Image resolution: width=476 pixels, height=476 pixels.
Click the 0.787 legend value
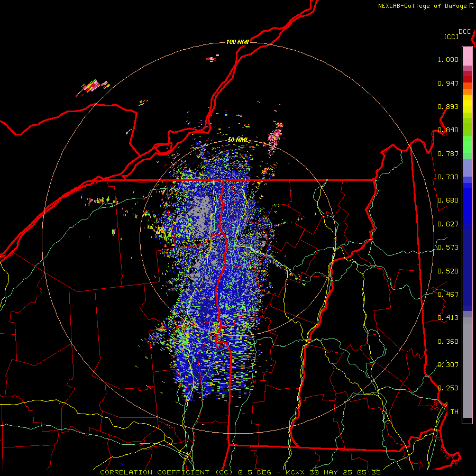(x=448, y=153)
